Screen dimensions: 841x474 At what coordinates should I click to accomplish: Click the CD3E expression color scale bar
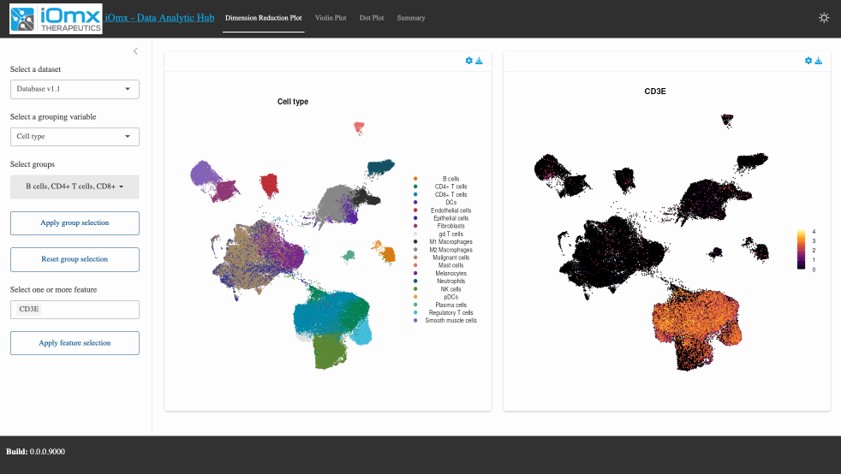[801, 250]
